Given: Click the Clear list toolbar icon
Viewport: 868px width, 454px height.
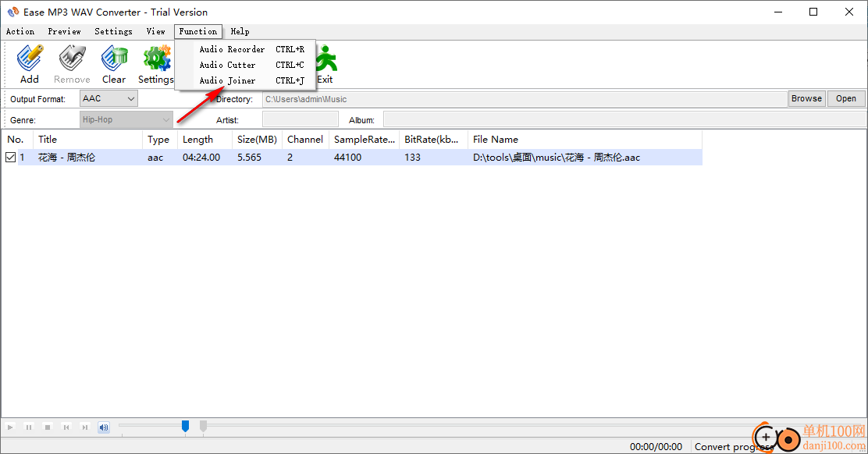Looking at the screenshot, I should point(114,64).
